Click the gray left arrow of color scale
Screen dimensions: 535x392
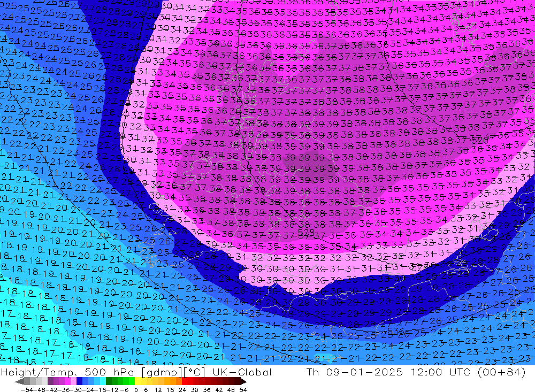(19, 381)
